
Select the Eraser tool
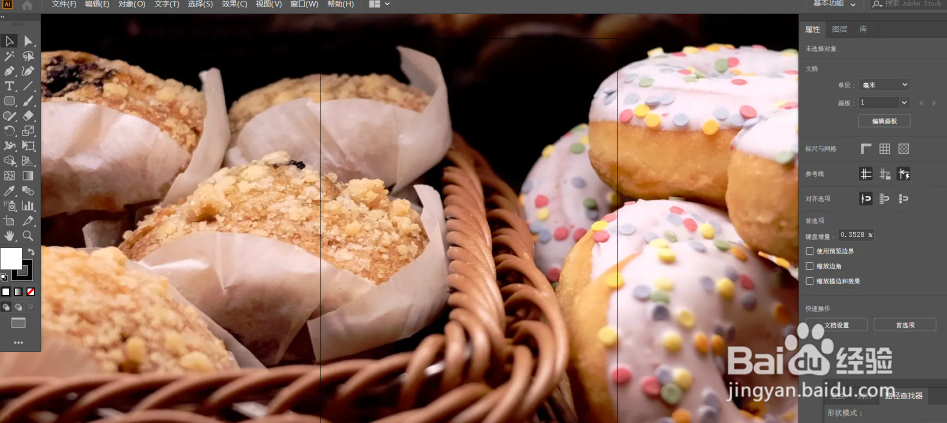[x=28, y=116]
